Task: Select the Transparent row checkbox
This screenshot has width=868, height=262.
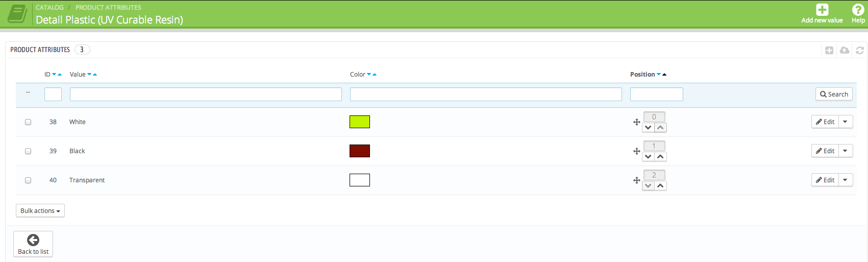Action: tap(28, 180)
